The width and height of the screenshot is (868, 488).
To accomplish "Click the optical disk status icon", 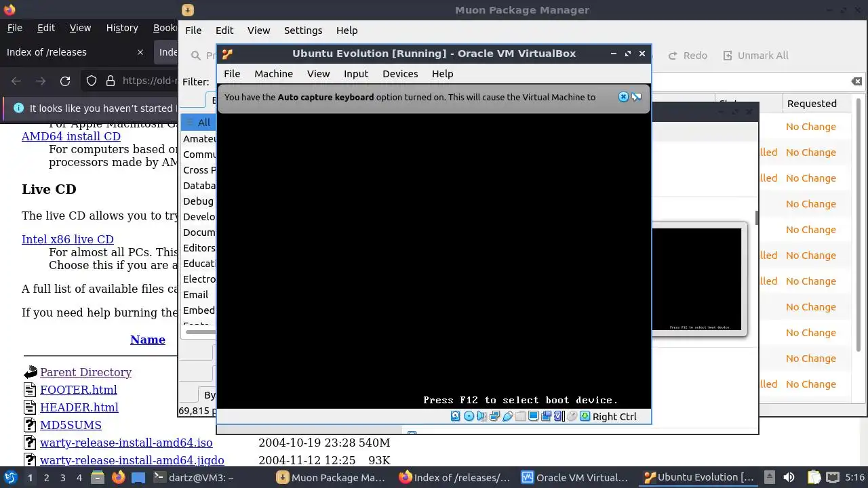I will tap(469, 416).
